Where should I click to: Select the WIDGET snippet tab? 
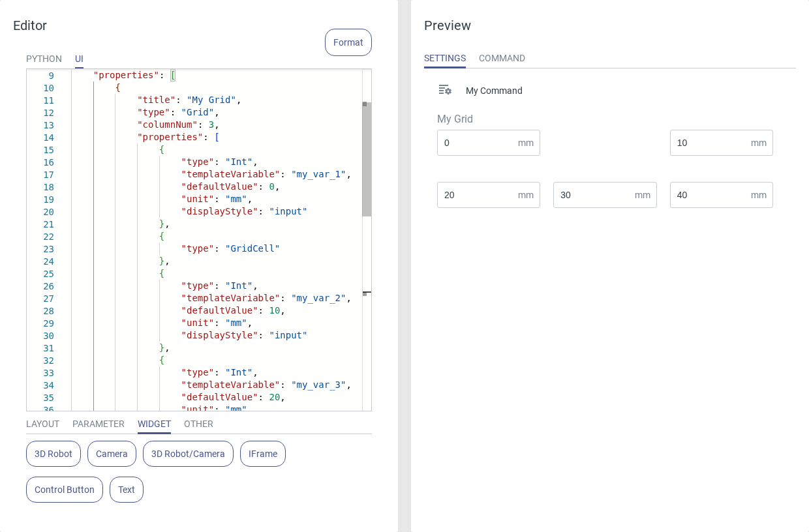[x=154, y=424]
